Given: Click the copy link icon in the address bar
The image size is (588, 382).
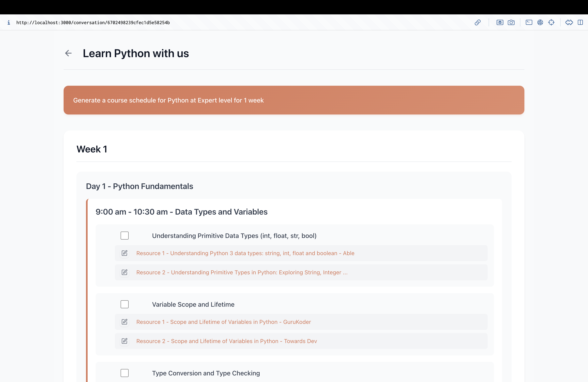Looking at the screenshot, I should [478, 22].
